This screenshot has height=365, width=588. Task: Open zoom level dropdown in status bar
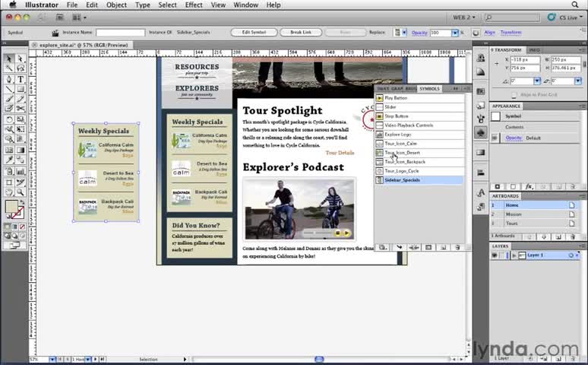52,360
